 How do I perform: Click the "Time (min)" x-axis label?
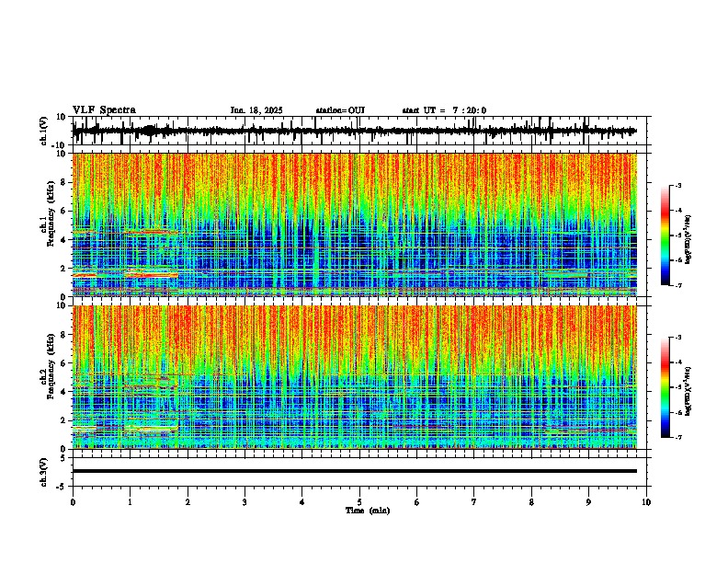(368, 511)
